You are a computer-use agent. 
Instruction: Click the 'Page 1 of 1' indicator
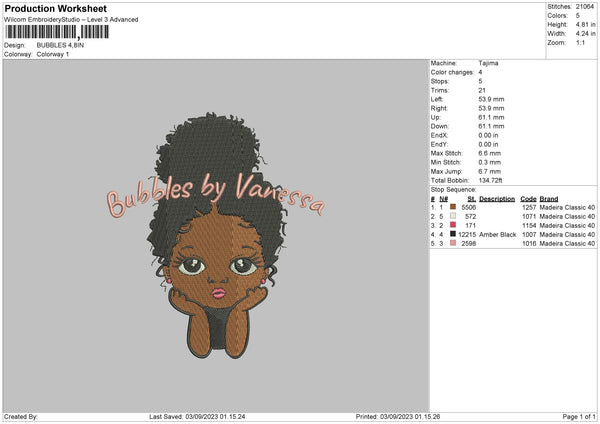click(x=579, y=416)
